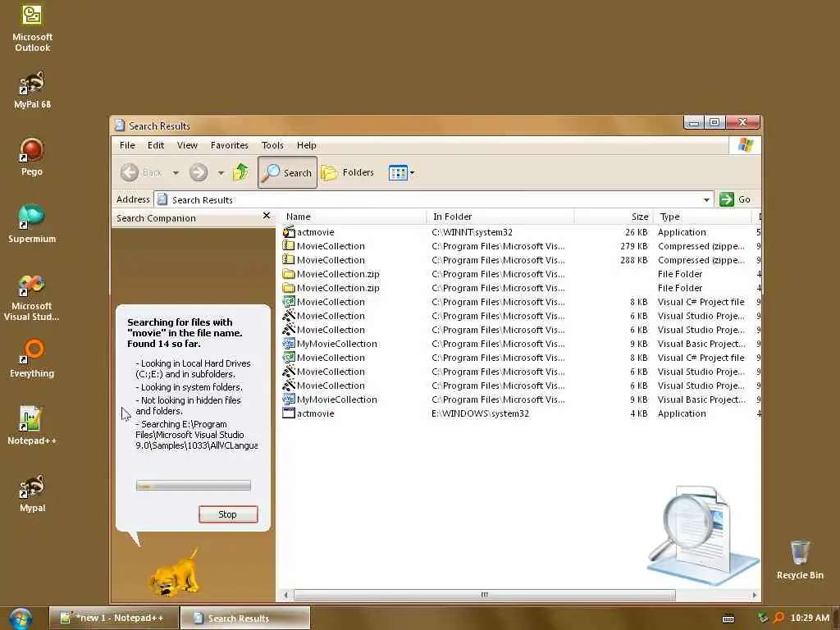This screenshot has height=630, width=840.
Task: Open the Forward history dropdown arrow
Action: [221, 172]
